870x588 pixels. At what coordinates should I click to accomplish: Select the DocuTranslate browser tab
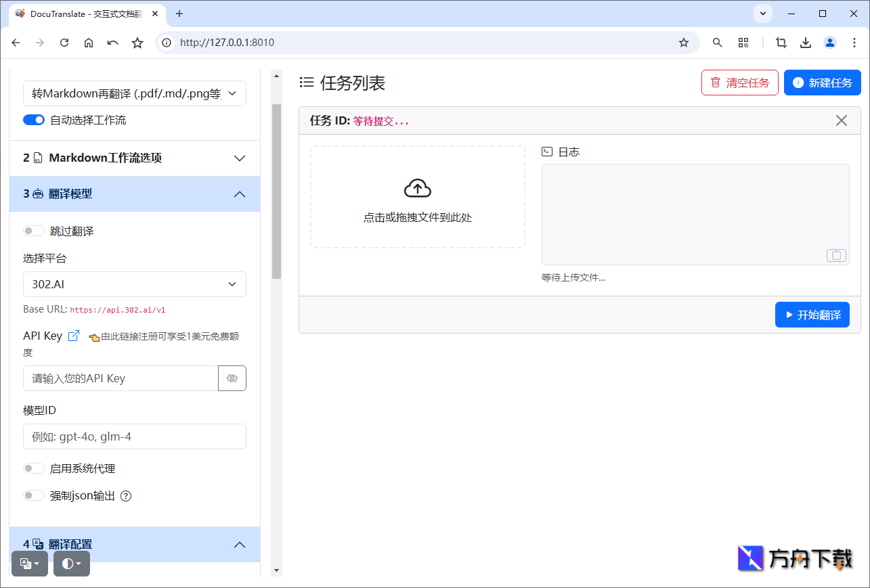click(81, 14)
